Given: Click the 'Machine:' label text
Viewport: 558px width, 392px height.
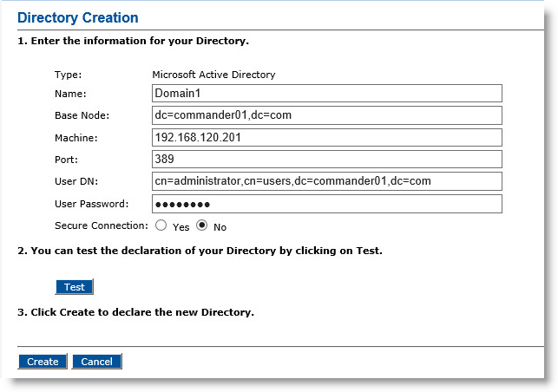Looking at the screenshot, I should click(75, 138).
